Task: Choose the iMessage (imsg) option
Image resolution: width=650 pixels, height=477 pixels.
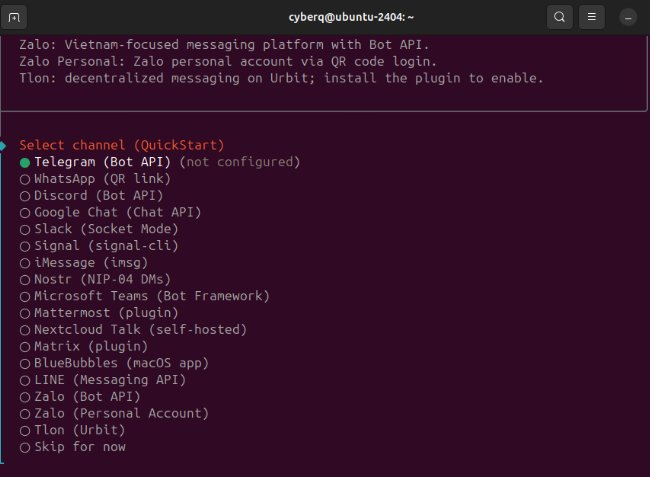Action: click(25, 263)
